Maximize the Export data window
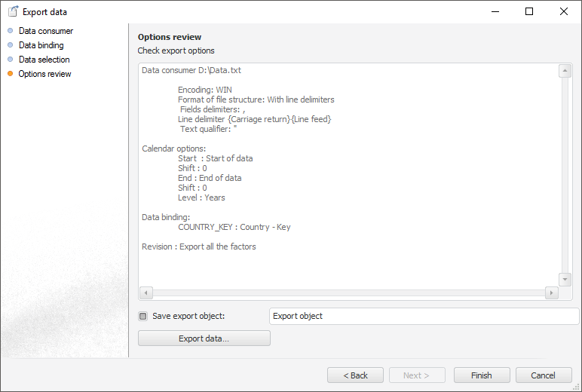582x392 pixels. click(529, 11)
